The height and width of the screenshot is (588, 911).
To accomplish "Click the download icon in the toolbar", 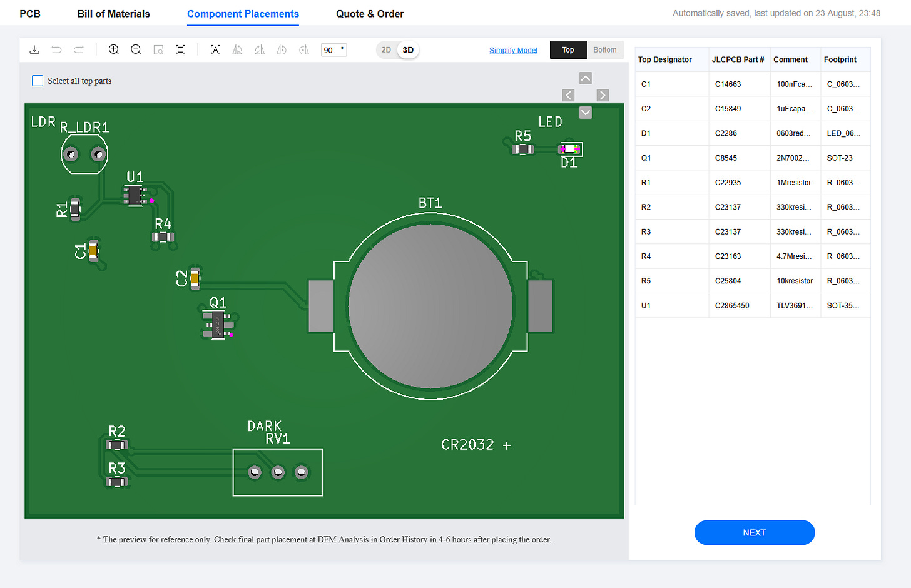I will 34,49.
